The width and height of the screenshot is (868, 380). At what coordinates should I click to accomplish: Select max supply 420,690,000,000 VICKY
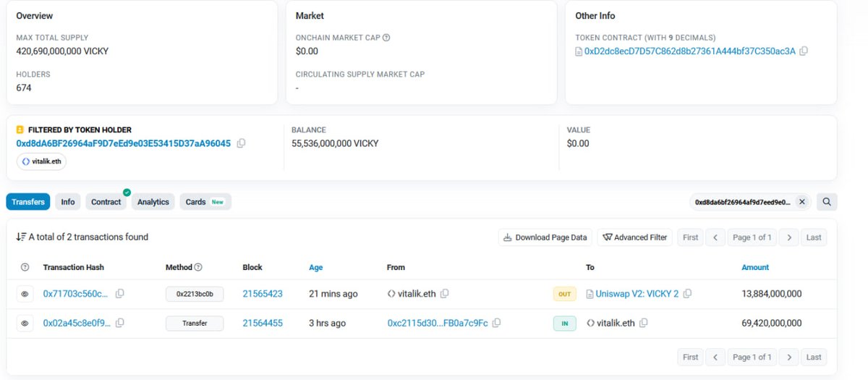pyautogui.click(x=62, y=51)
